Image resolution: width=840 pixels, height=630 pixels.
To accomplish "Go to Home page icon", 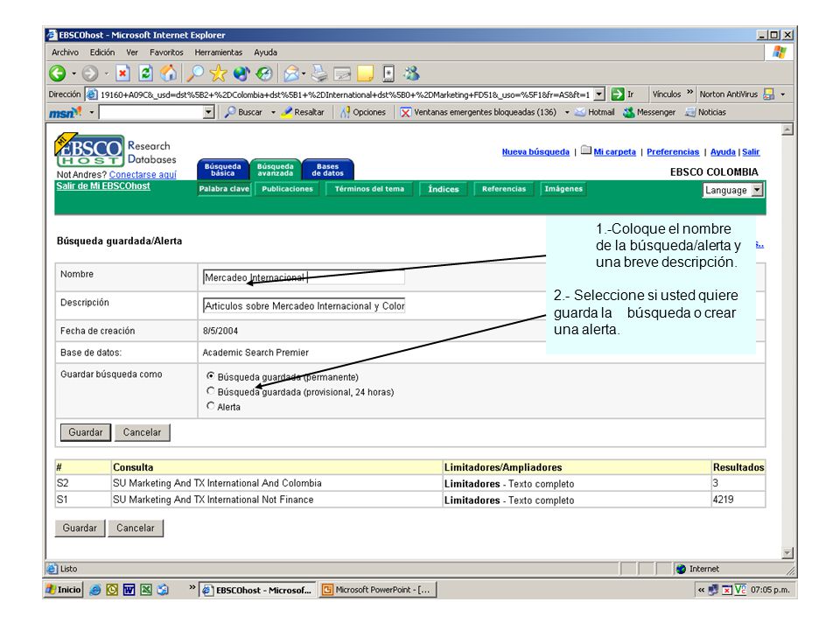I will [168, 73].
